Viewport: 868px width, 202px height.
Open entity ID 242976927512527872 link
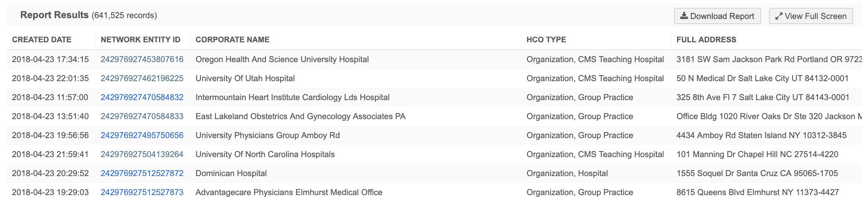(x=142, y=174)
